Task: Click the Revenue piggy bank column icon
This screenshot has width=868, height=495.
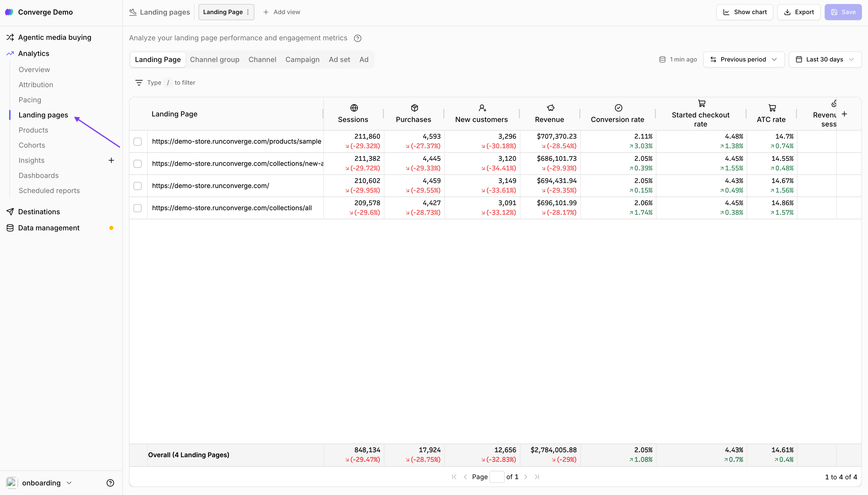Action: point(550,108)
